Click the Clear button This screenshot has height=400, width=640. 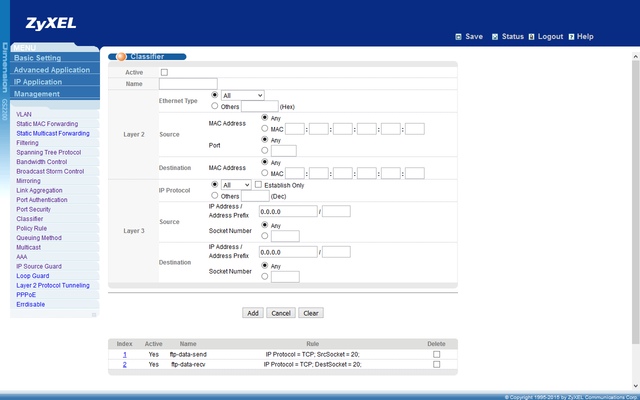(311, 313)
